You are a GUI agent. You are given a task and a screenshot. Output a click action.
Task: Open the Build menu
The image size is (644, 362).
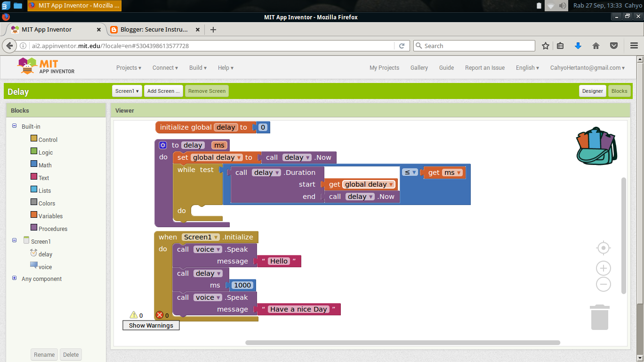[197, 67]
